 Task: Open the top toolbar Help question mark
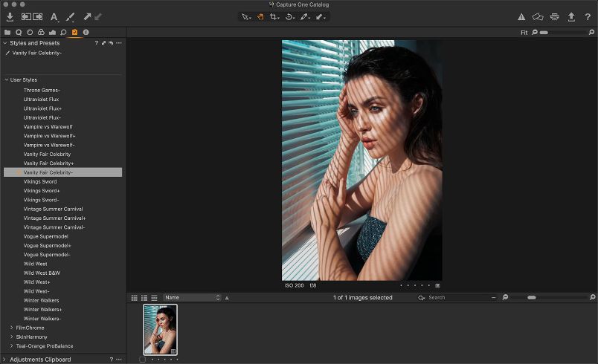[588, 17]
